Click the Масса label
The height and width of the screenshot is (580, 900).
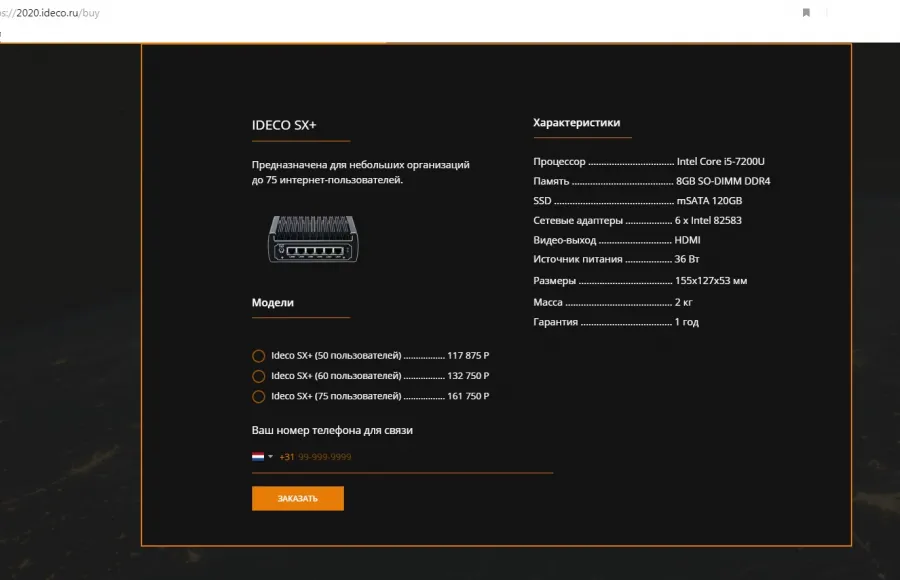click(548, 302)
